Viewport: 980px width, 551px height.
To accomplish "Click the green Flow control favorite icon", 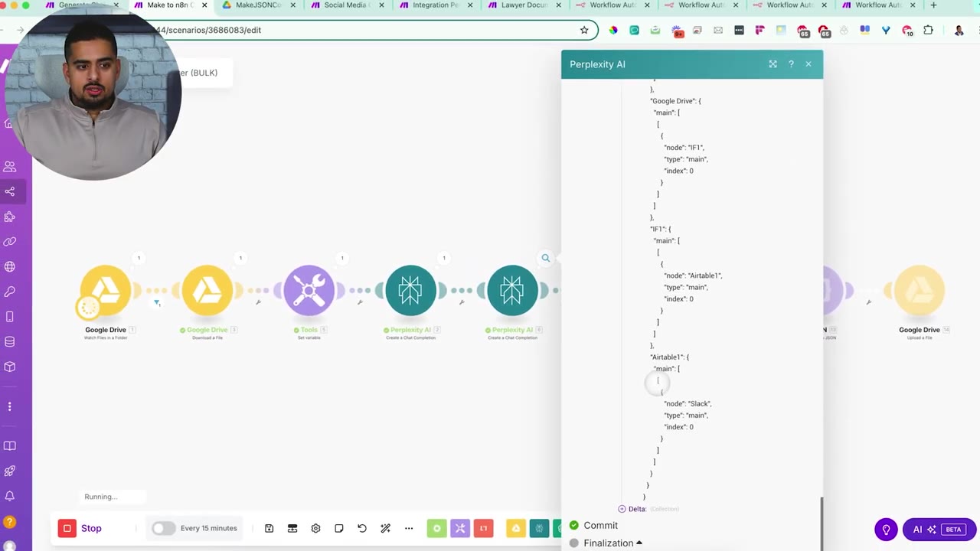I will [x=436, y=528].
